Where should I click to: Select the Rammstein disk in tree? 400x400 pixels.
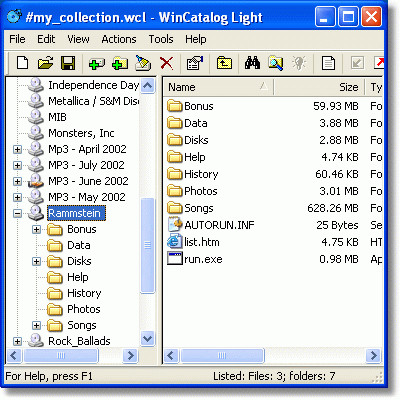tap(76, 213)
